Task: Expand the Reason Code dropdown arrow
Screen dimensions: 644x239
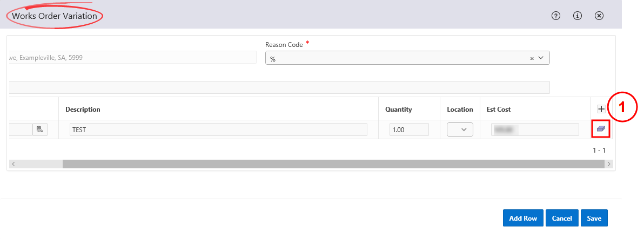Action: tap(541, 58)
